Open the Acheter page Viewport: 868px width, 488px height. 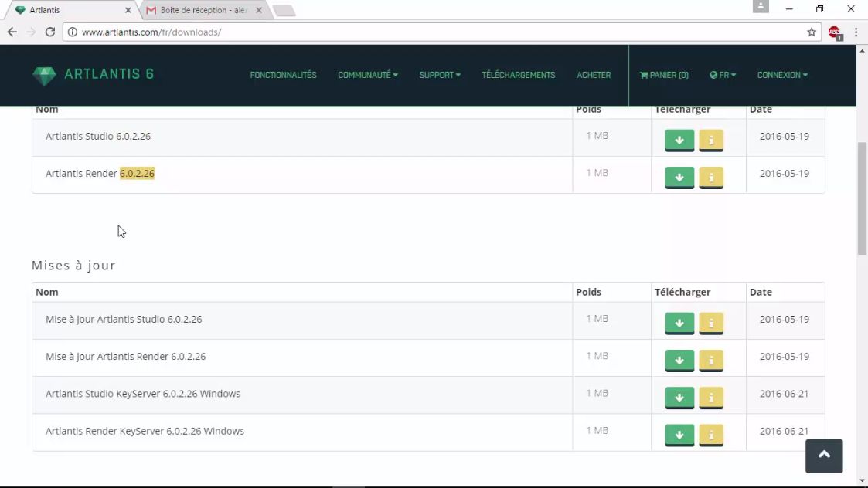click(594, 75)
